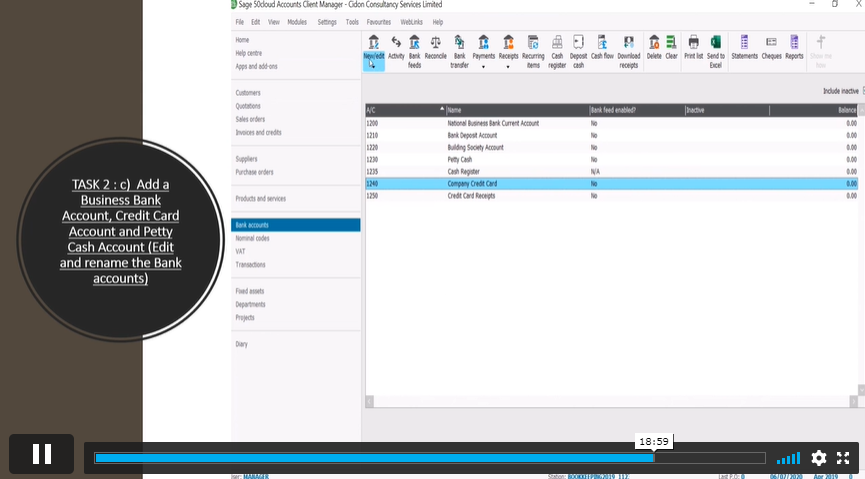Select the Building Society Account row
The height and width of the screenshot is (479, 865).
[611, 147]
